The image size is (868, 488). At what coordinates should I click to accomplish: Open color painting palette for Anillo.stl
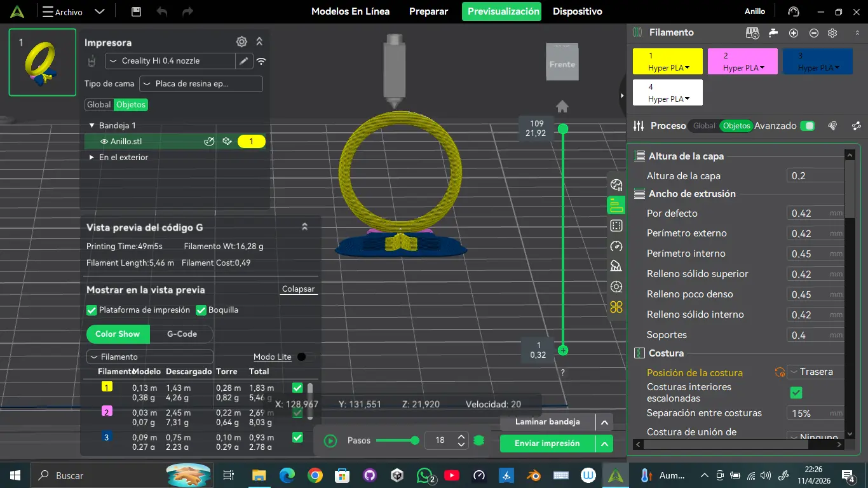point(209,141)
